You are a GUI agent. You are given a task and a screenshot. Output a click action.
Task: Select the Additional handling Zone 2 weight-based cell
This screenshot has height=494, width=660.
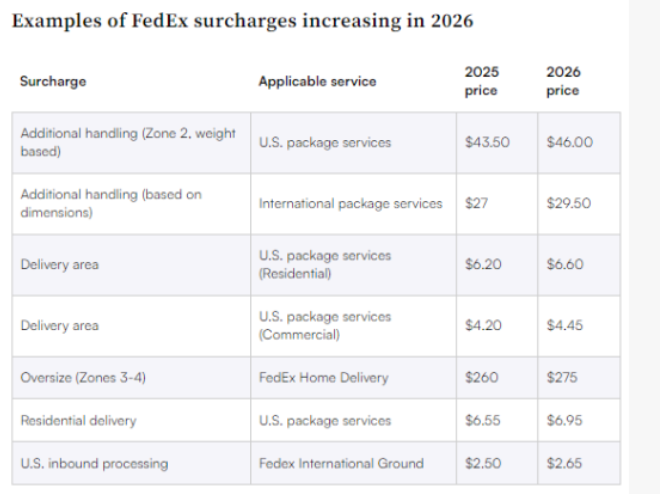coord(128,142)
